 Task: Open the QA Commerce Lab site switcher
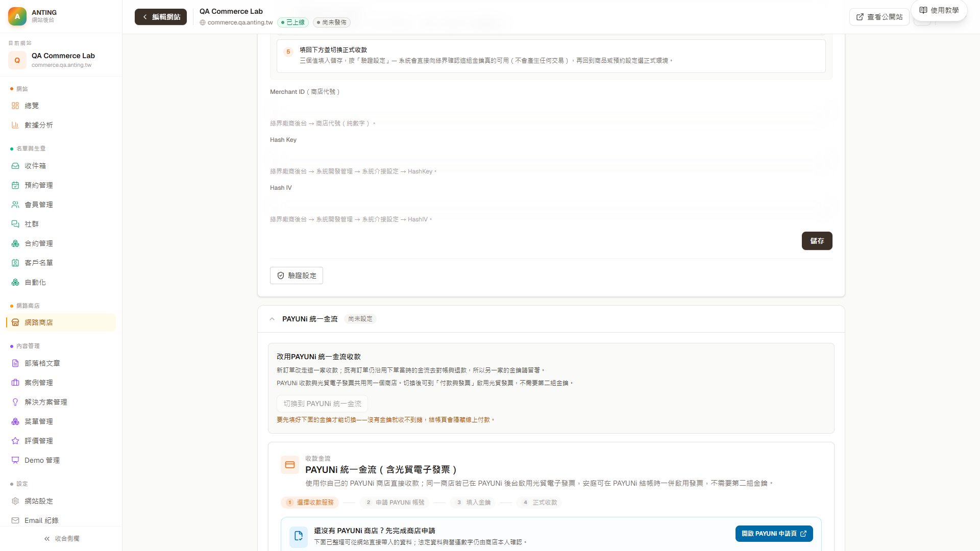click(61, 60)
